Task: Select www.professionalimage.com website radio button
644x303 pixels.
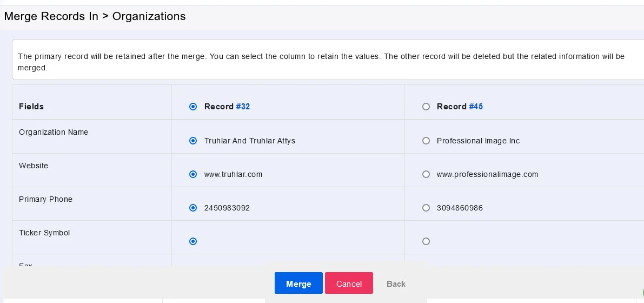Action: (x=426, y=174)
